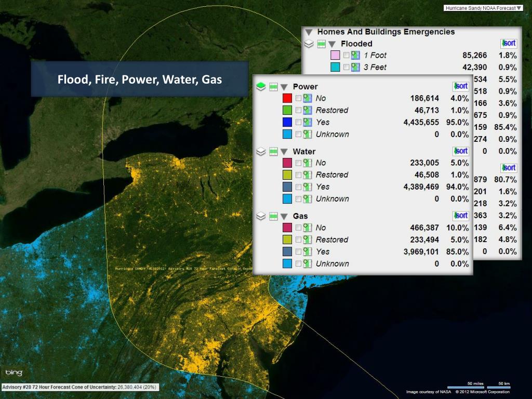This screenshot has width=532, height=399.
Task: Sort the Water category
Action: point(461,151)
